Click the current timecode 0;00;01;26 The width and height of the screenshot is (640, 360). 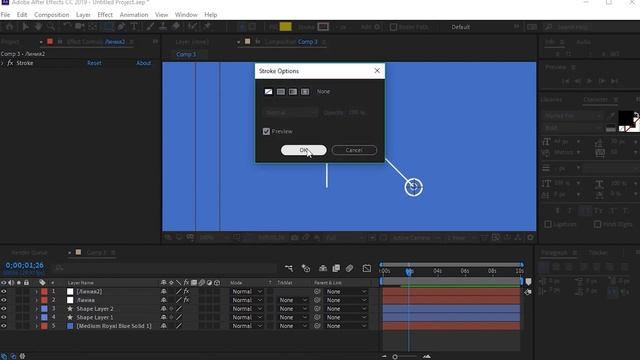24,266
